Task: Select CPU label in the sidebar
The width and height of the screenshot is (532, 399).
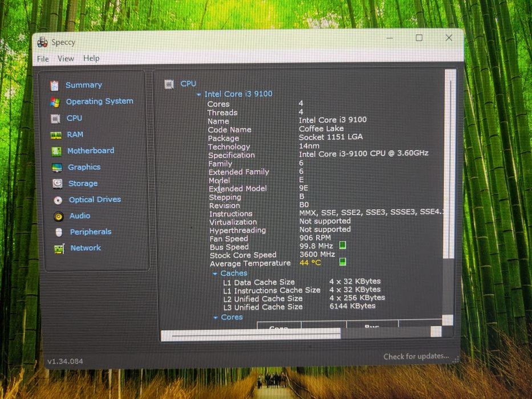Action: point(74,118)
